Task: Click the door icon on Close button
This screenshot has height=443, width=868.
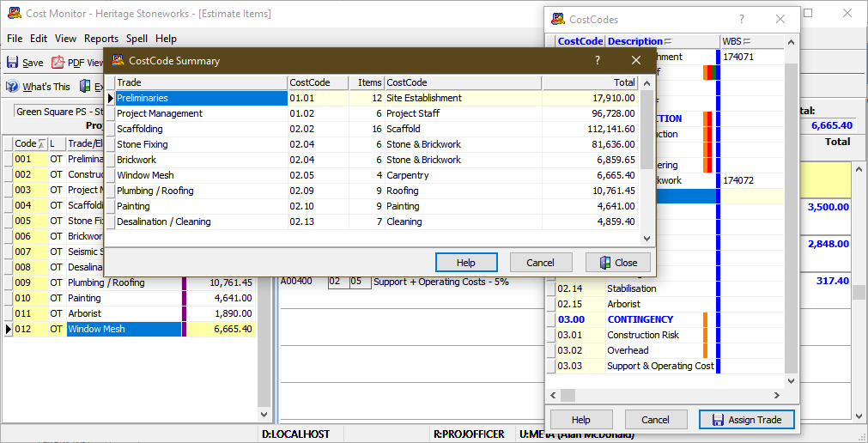Action: (x=605, y=263)
